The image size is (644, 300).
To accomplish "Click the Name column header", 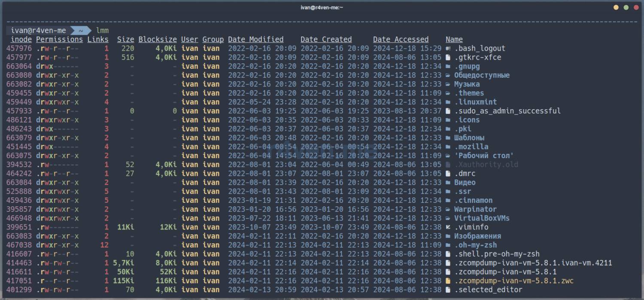I will click(454, 40).
